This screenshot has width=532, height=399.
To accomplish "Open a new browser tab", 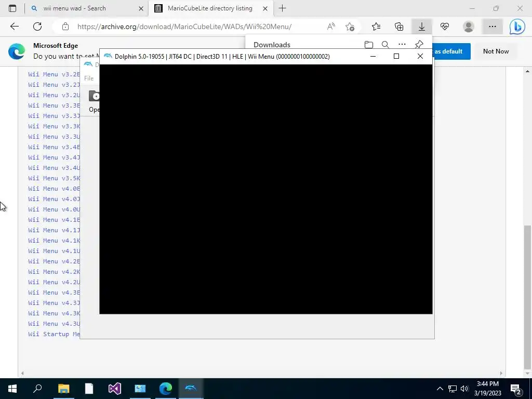I will (282, 8).
